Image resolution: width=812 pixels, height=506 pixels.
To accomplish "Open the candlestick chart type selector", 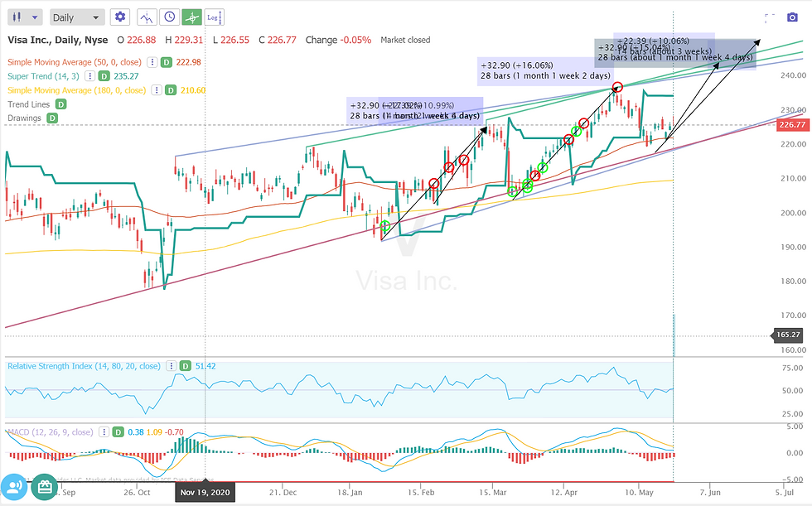I will [x=25, y=17].
